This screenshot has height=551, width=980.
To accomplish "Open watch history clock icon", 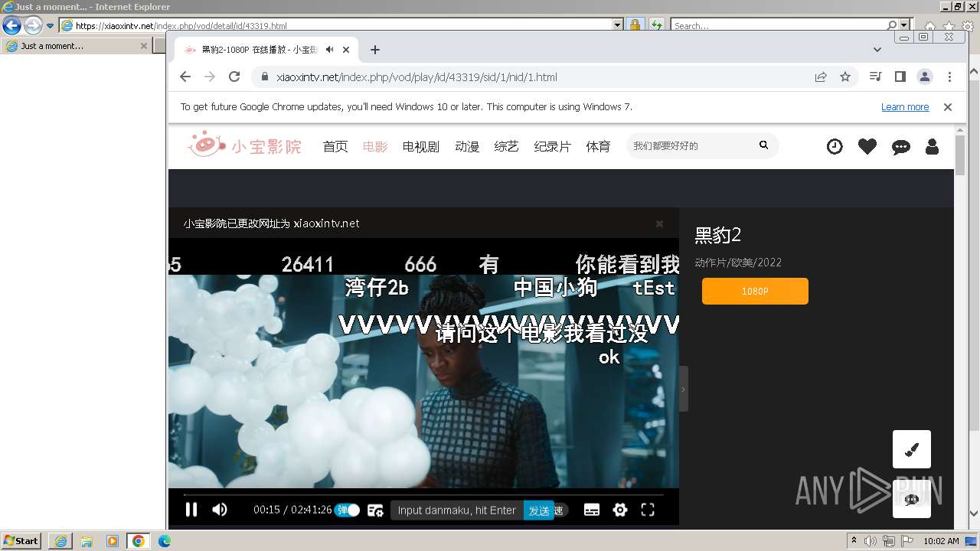I will 835,146.
